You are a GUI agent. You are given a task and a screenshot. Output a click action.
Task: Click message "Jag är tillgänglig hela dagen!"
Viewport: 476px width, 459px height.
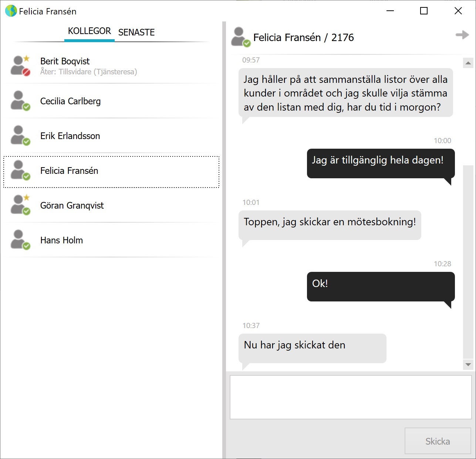pos(381,163)
